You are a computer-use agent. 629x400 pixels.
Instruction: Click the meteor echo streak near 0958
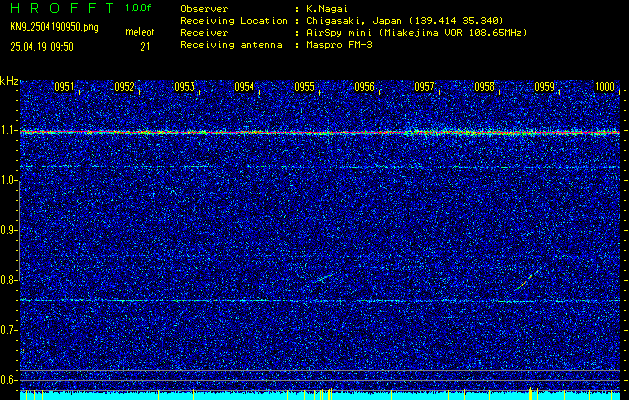527,280
